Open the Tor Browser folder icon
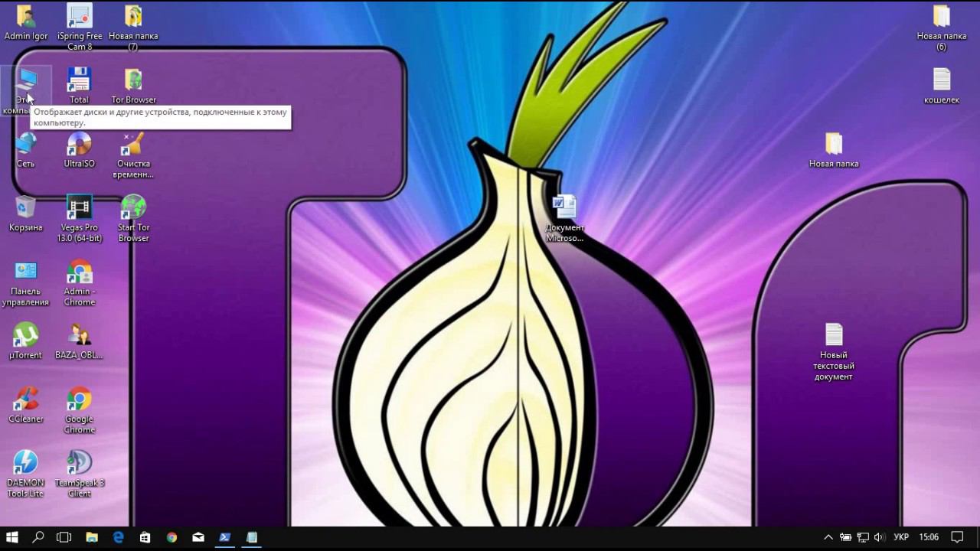This screenshot has height=551, width=980. click(x=133, y=80)
